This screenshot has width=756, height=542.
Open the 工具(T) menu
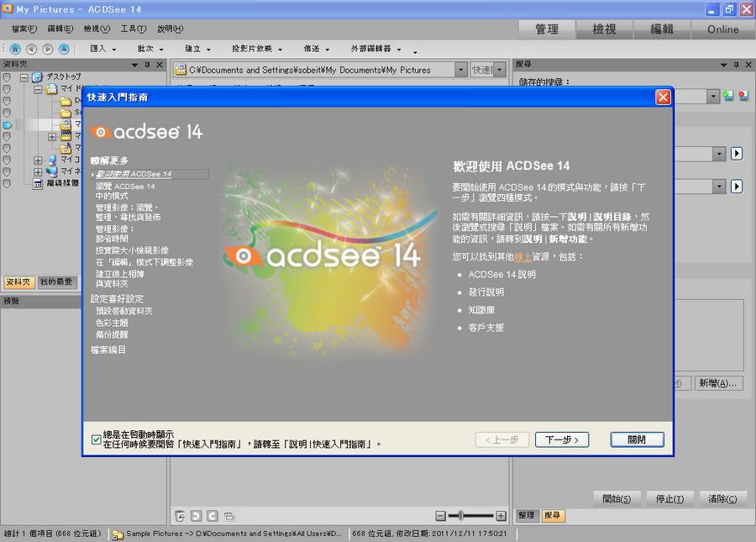click(133, 29)
